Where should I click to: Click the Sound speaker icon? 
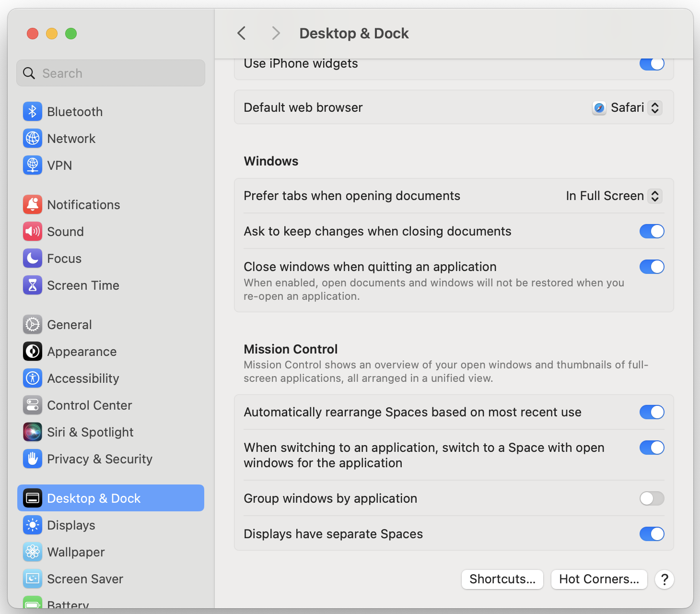click(33, 232)
